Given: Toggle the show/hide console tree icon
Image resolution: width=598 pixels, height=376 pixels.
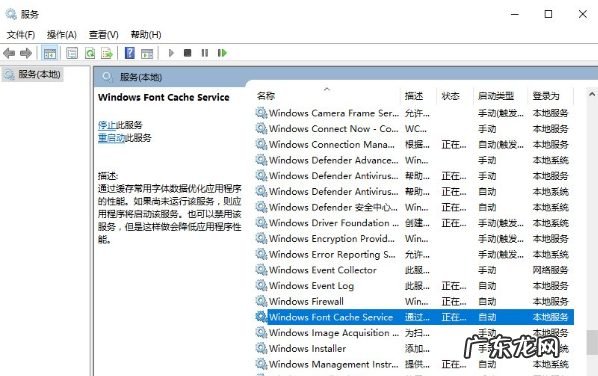Looking at the screenshot, I should pos(50,53).
